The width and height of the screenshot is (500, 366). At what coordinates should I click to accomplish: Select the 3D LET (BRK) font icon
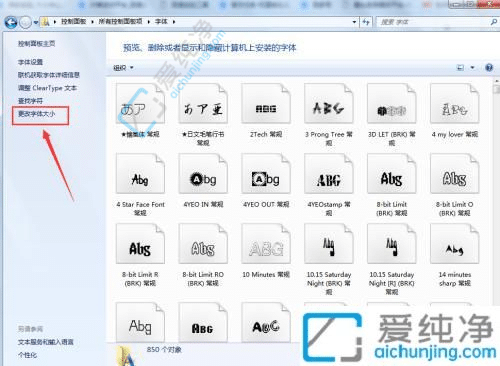click(x=392, y=104)
